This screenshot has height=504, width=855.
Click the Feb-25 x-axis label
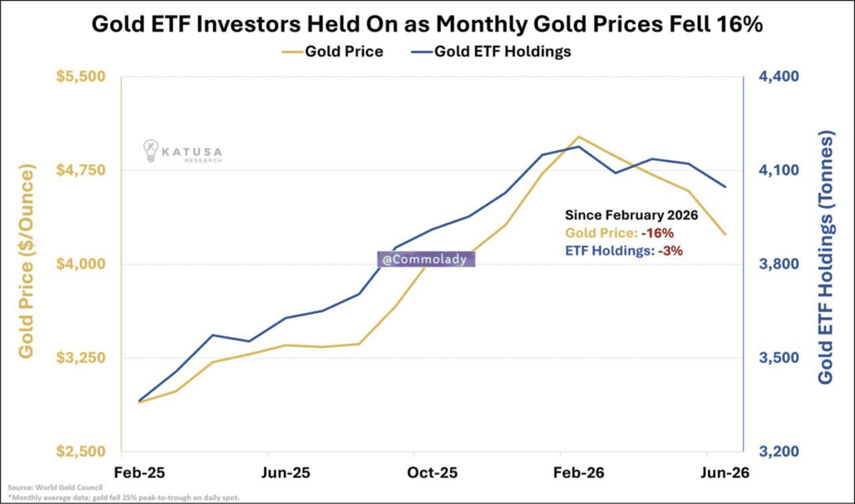(139, 472)
